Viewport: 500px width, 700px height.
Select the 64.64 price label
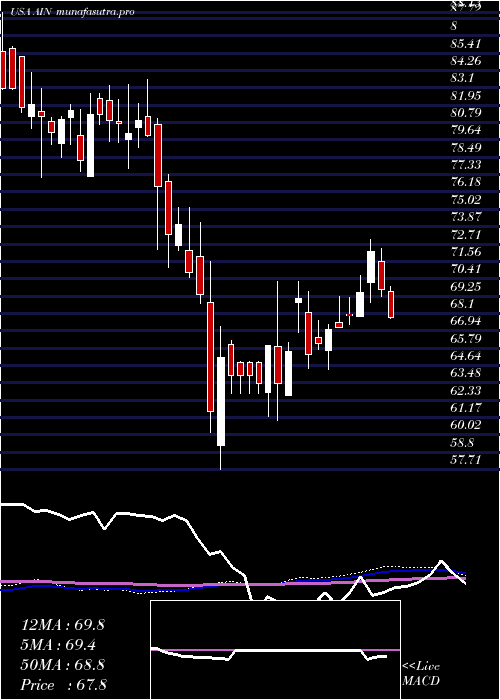466,356
